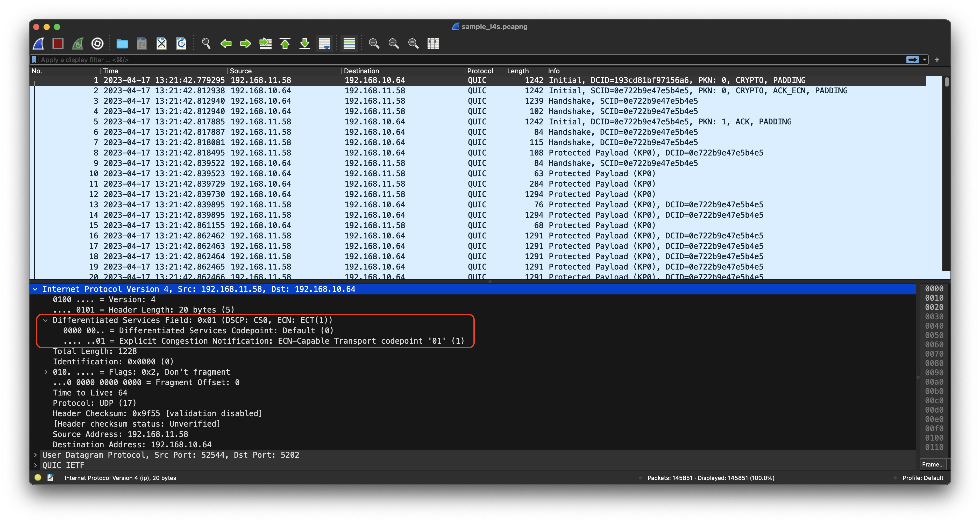980x523 pixels.
Task: Restart the current capture
Action: (77, 43)
